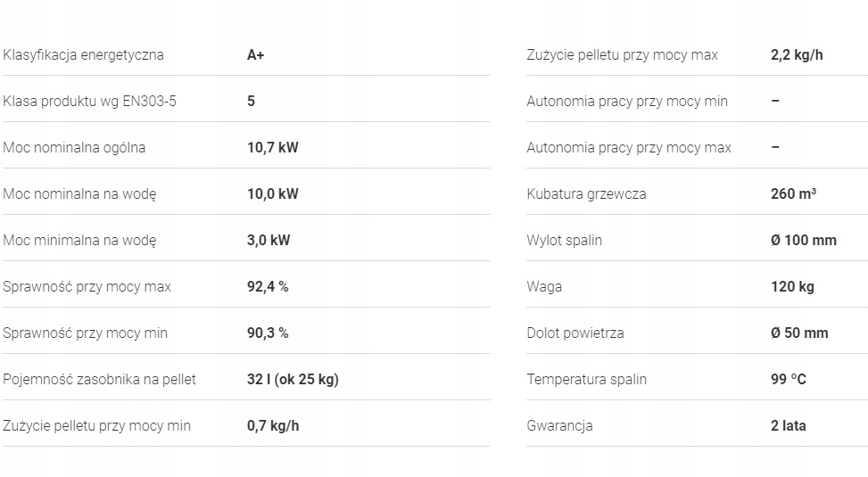This screenshot has width=868, height=477.
Task: Select the '2 lata' warranty value
Action: 788,426
